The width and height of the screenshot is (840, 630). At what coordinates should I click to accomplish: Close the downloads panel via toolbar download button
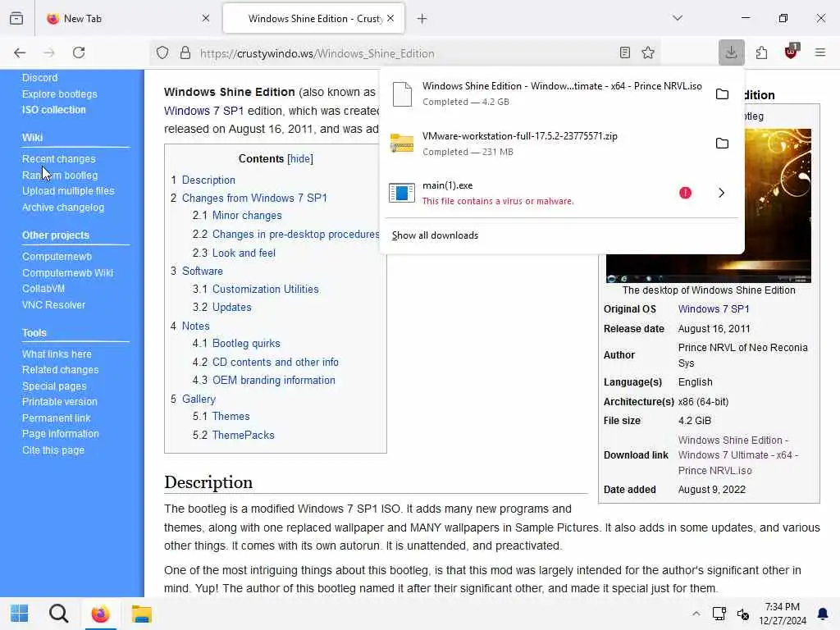click(x=731, y=52)
